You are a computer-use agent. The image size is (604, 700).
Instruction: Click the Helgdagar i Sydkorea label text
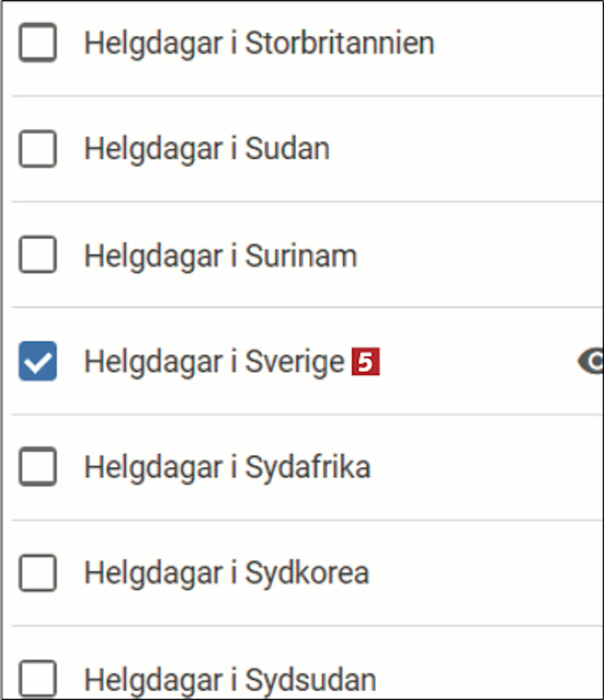[x=226, y=573]
